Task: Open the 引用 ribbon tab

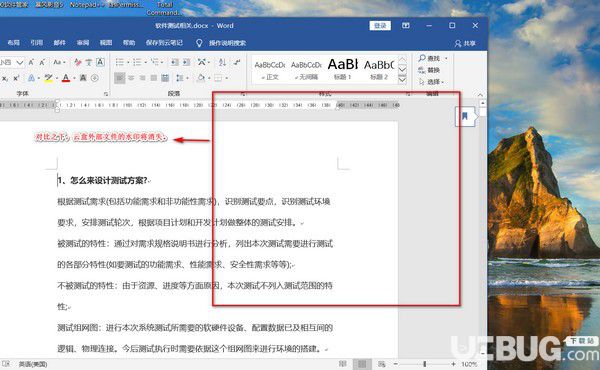Action: 36,43
